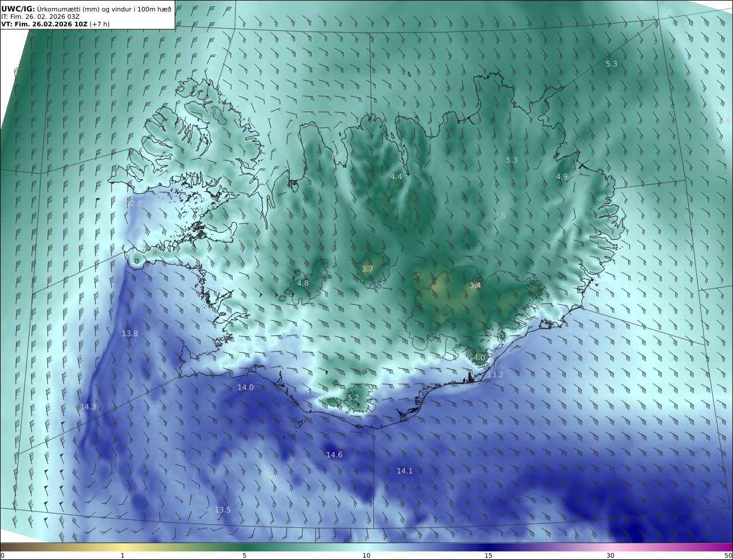This screenshot has width=733, height=560.
Task: Pick the 4.4 value label
Action: pos(396,177)
